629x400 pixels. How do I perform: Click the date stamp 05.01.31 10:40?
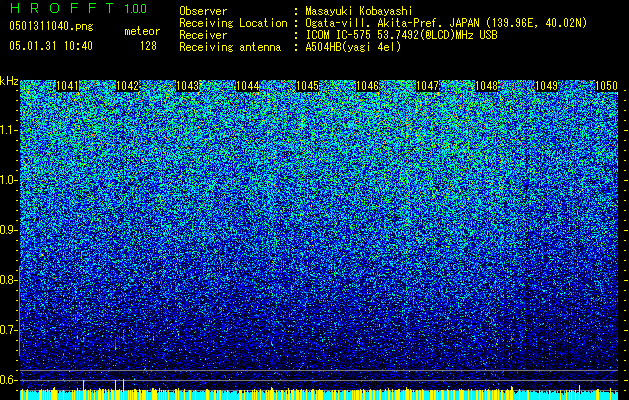[51, 46]
